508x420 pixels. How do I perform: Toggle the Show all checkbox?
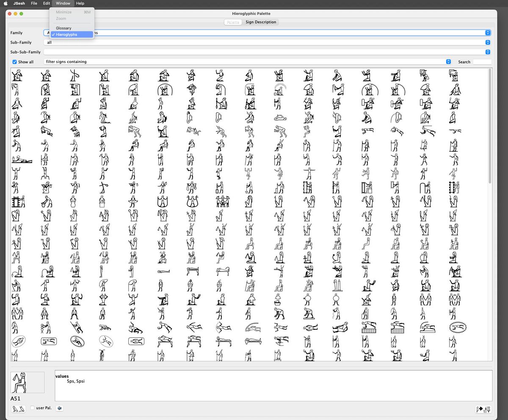(x=15, y=62)
